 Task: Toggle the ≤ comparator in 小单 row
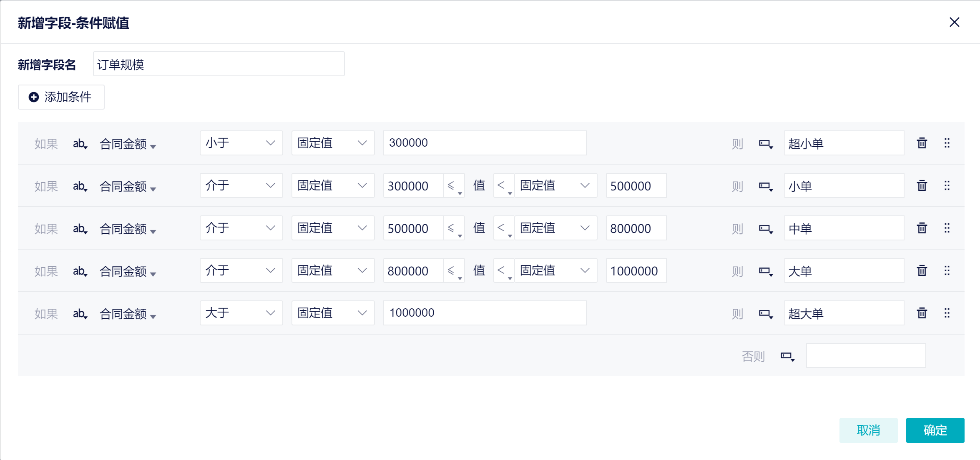click(x=454, y=186)
